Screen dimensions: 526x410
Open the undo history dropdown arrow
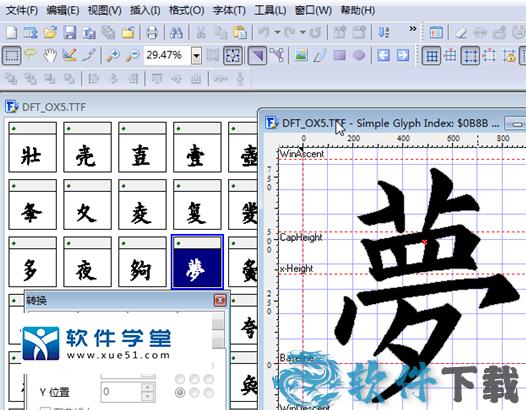click(277, 33)
